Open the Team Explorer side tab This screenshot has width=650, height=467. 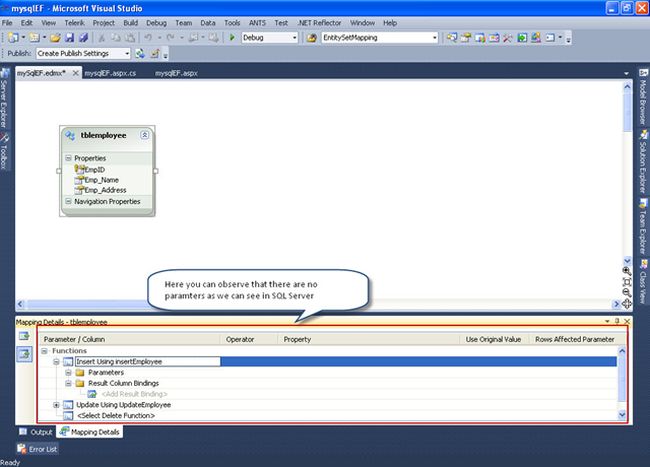[643, 227]
